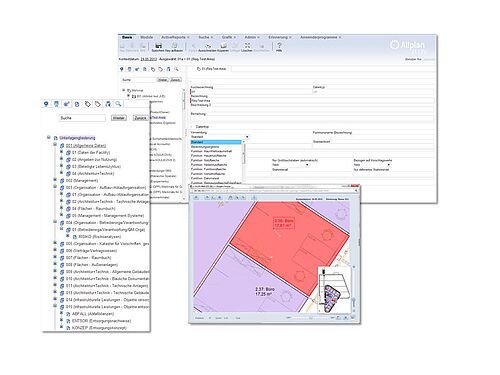Click the Ausschneiden icon in the ribbon
The image size is (500, 375).
208,45
